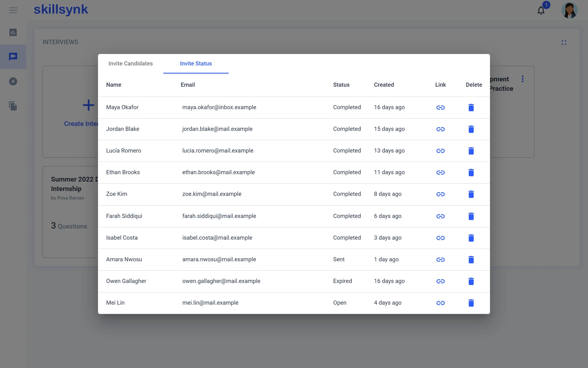The width and height of the screenshot is (588, 368).
Task: Delete Owen Gallagher's expired invite
Action: point(471,281)
